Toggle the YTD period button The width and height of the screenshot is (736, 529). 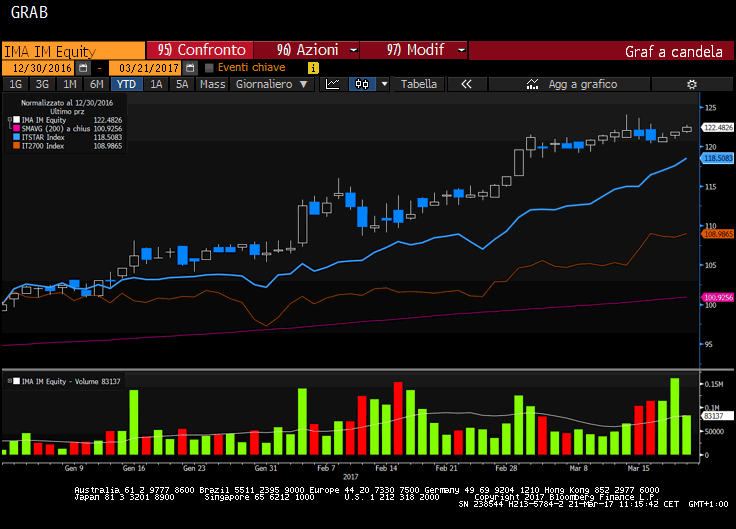coord(125,85)
